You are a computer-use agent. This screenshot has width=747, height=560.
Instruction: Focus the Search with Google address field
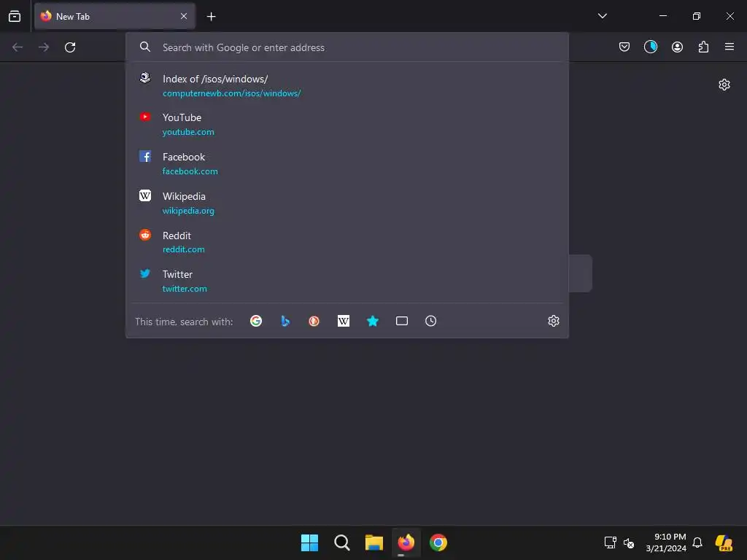[347, 47]
